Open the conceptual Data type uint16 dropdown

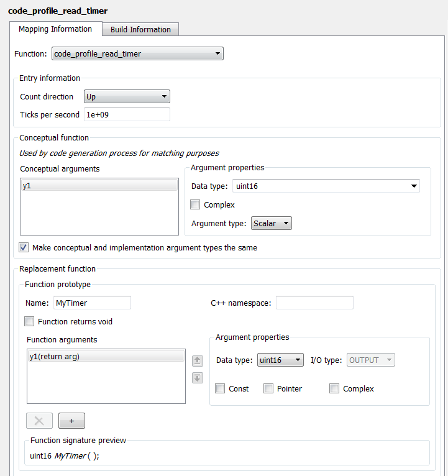tap(326, 186)
